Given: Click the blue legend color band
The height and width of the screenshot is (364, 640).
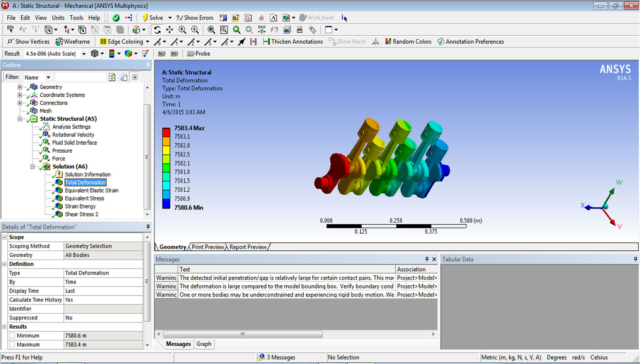Looking at the screenshot, I should 166,204.
